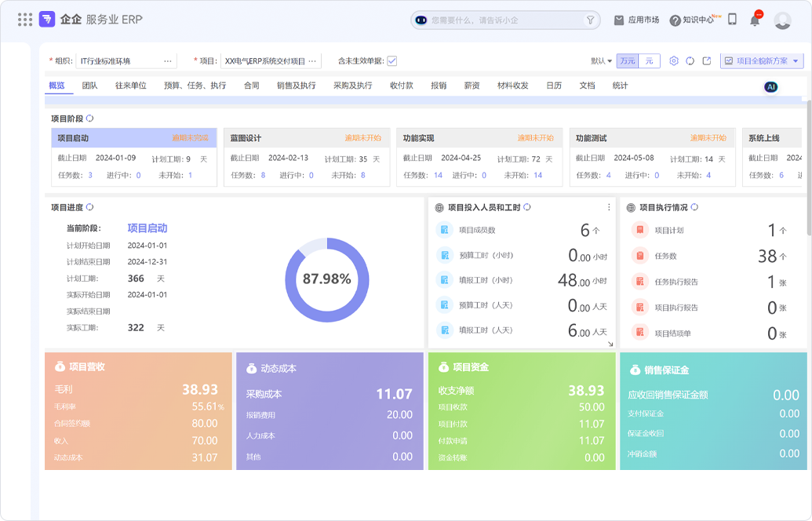Click the refresh icon beside settings gear
Viewport: 812px width, 521px height.
pos(690,61)
